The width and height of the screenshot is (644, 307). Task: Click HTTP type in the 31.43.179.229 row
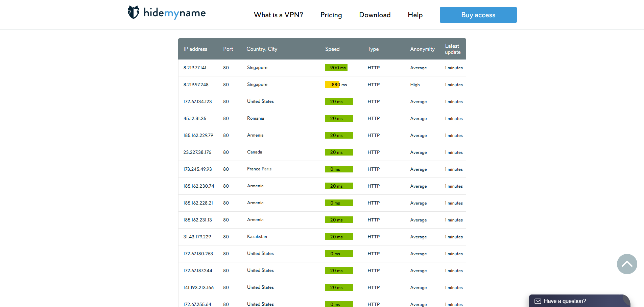point(374,237)
